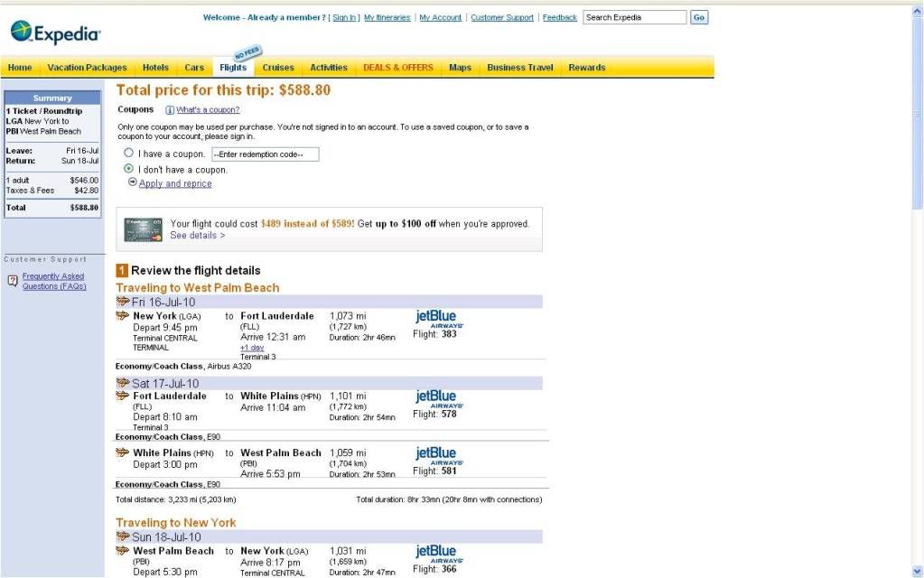Image resolution: width=924 pixels, height=578 pixels.
Task: Click the plane icon beside White Plains departure
Action: pyautogui.click(x=123, y=452)
